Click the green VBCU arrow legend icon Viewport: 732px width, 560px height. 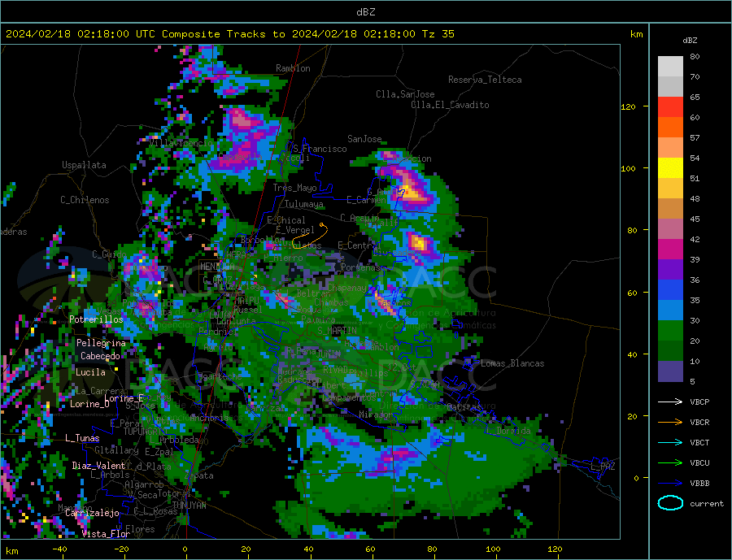670,463
